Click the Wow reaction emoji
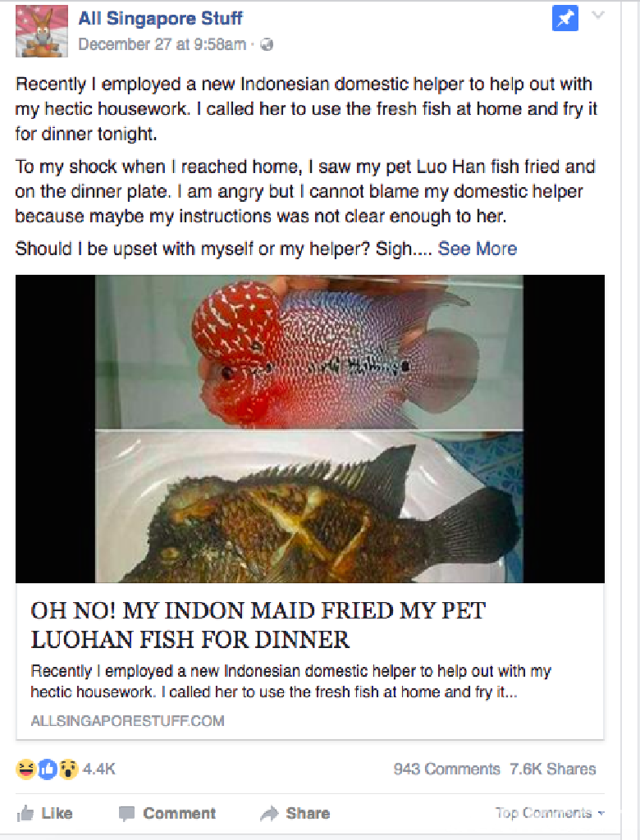Screen dimensions: 640x840 tap(68, 769)
